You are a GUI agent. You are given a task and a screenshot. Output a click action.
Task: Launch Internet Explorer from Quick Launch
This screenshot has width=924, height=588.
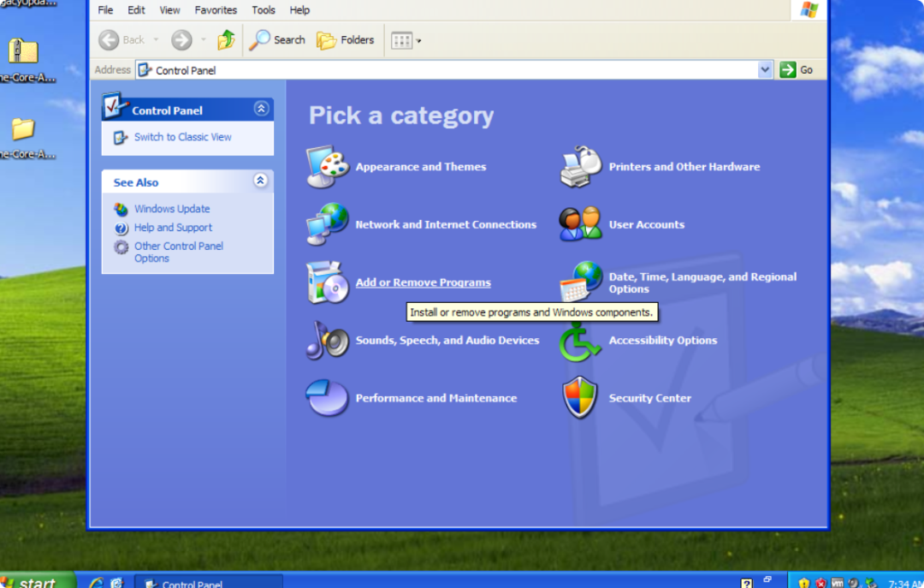click(x=96, y=583)
